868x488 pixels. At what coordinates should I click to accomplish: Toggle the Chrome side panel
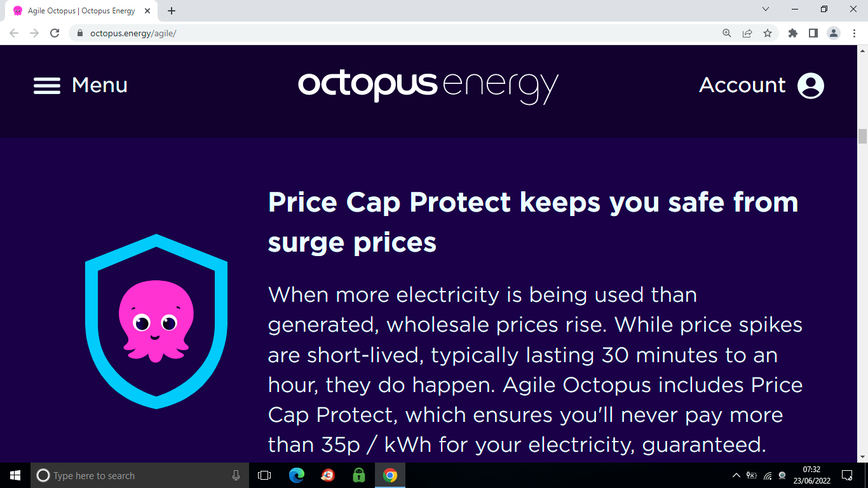click(x=813, y=33)
